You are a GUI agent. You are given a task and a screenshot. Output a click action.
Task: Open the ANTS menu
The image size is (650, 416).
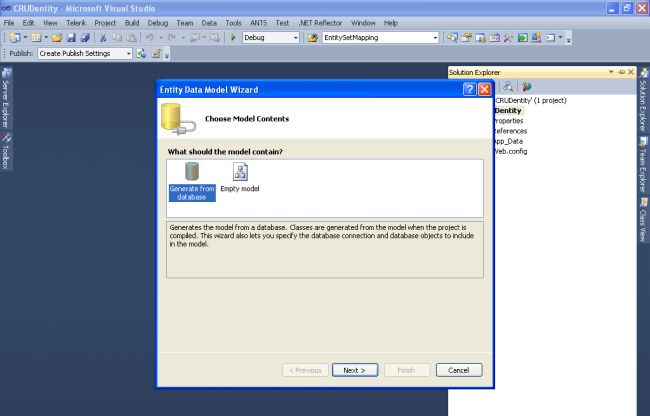pyautogui.click(x=258, y=23)
